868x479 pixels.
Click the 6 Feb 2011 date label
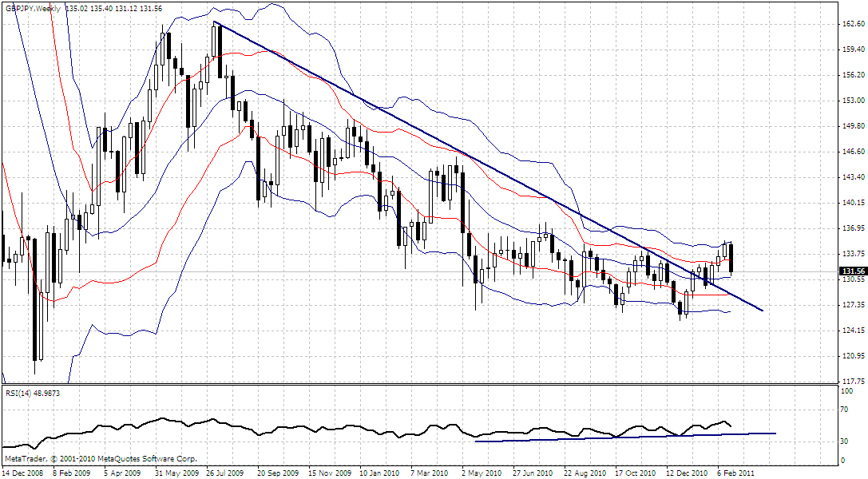point(736,473)
